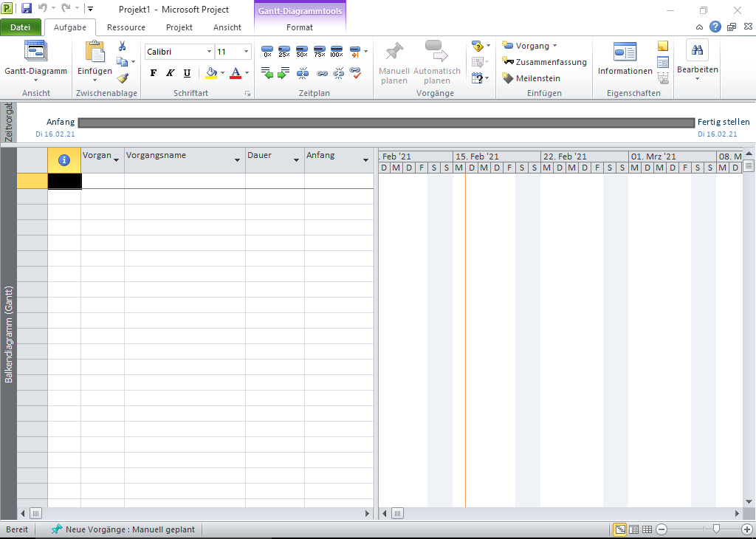Screen dimensions: 756x539
Task: Click the Indent Task green right arrow
Action: coord(284,73)
